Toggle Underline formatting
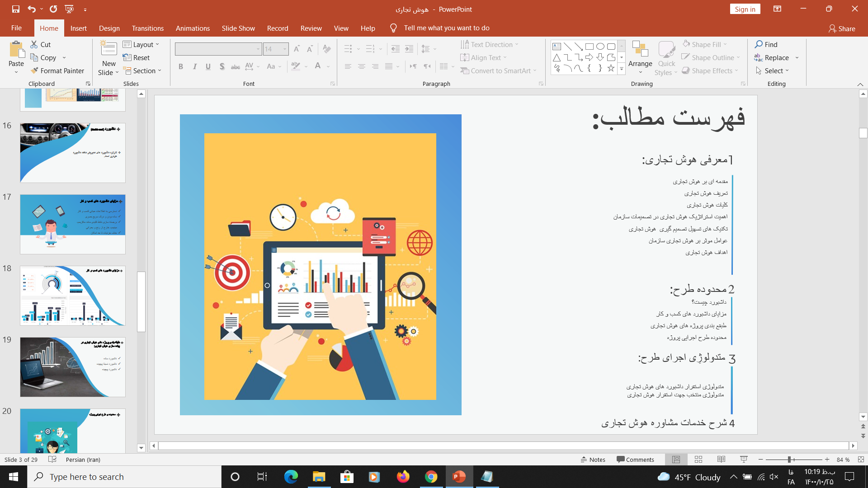Screen dimensions: 868x488 coord(208,66)
